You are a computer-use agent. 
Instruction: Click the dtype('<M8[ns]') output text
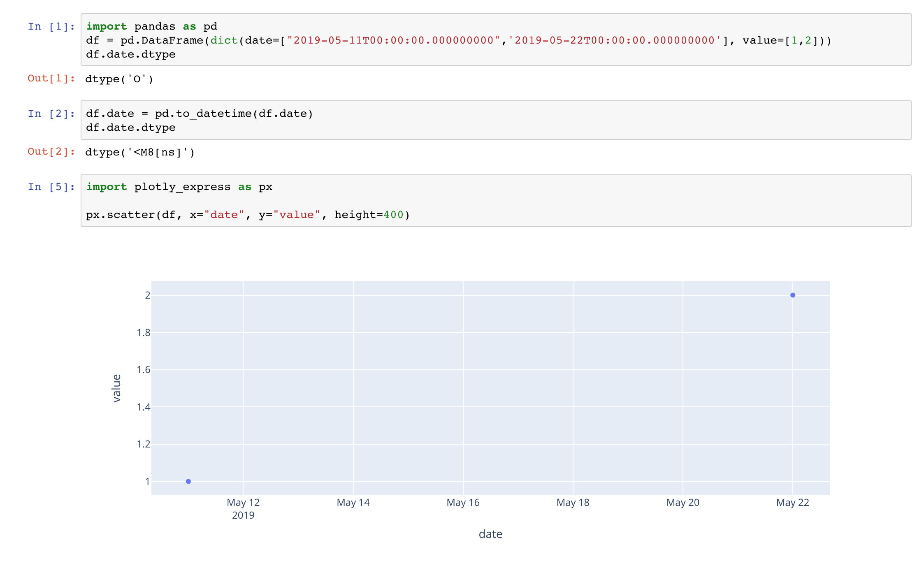[x=140, y=152]
